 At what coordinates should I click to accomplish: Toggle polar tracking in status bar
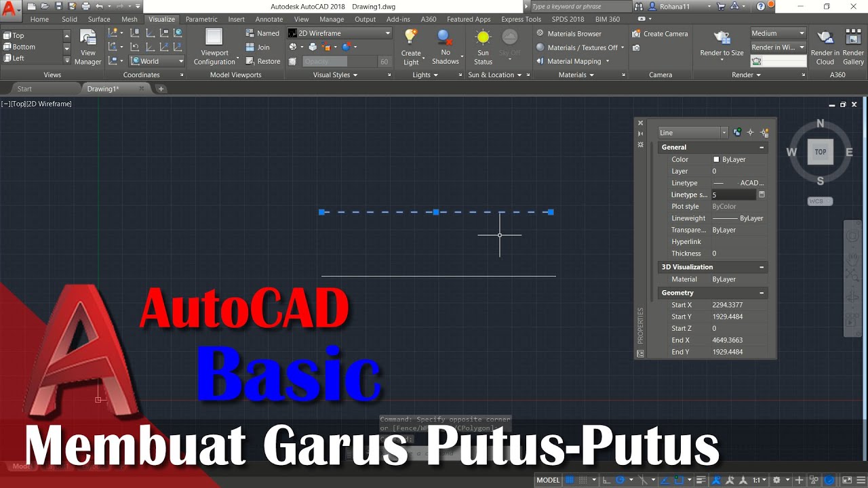tap(620, 480)
